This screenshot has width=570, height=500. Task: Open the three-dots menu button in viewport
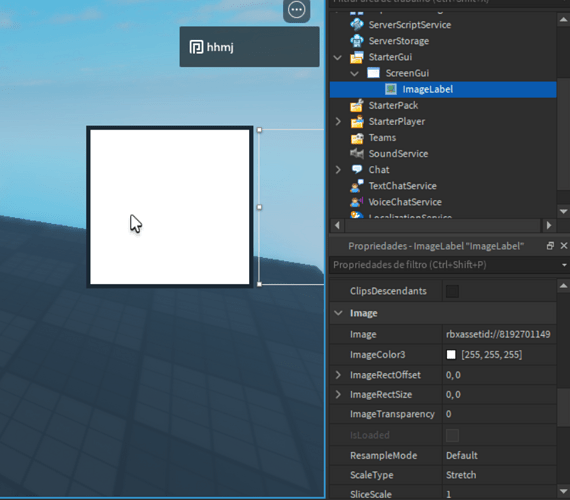(x=296, y=10)
